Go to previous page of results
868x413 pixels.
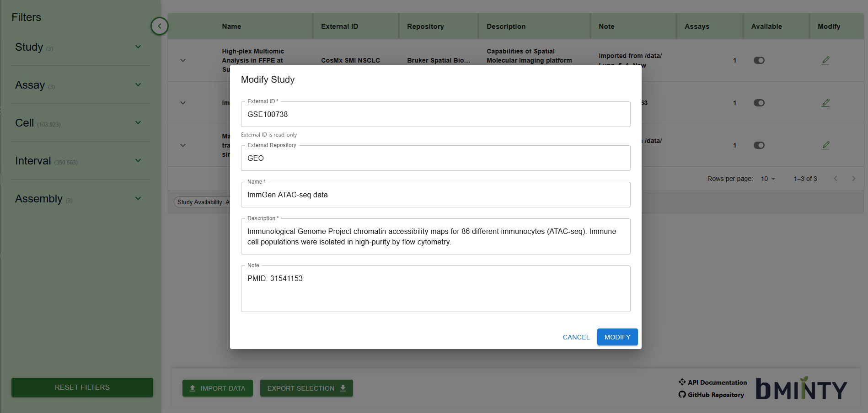pyautogui.click(x=835, y=179)
